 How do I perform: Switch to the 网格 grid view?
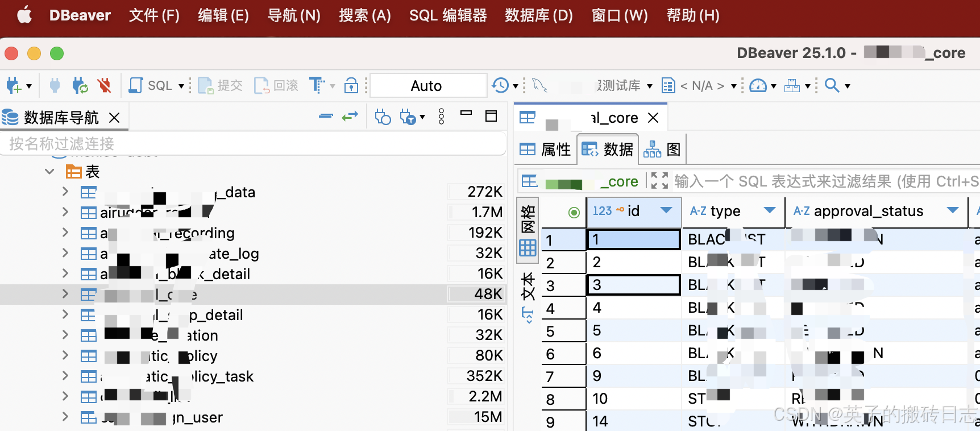click(x=528, y=231)
